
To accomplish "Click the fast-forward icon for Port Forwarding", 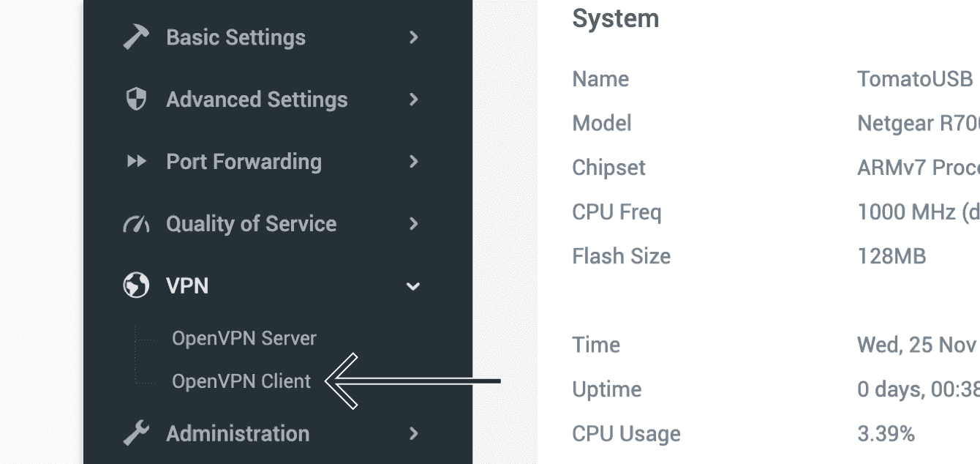I will point(137,162).
